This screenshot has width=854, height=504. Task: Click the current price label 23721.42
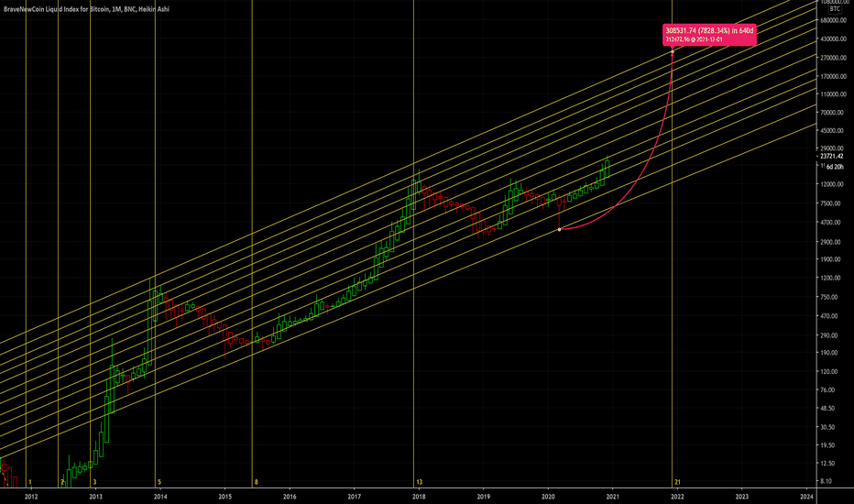[x=832, y=157]
